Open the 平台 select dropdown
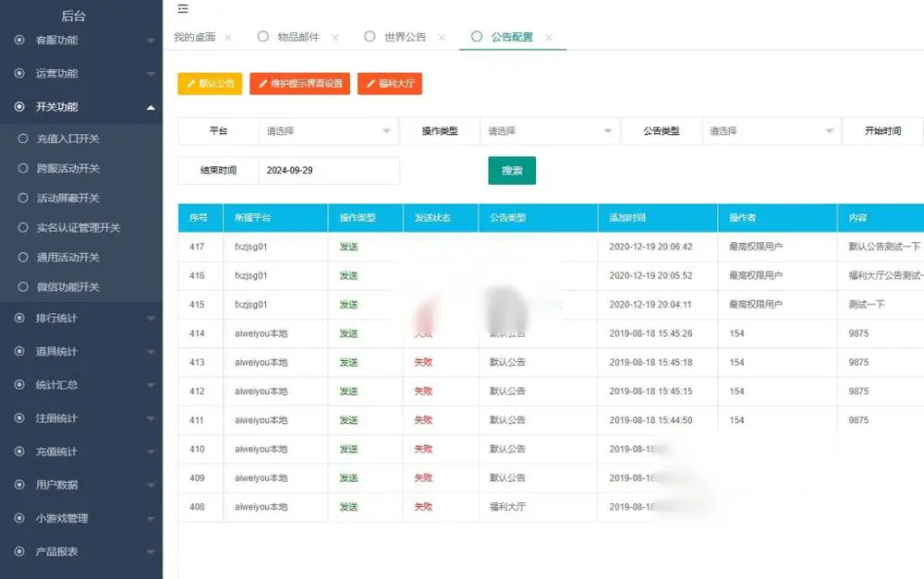This screenshot has height=579, width=924. point(328,131)
